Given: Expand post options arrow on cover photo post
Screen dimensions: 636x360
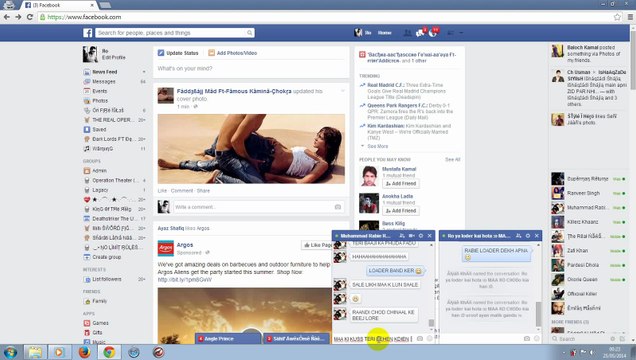Looking at the screenshot, I should 343,91.
